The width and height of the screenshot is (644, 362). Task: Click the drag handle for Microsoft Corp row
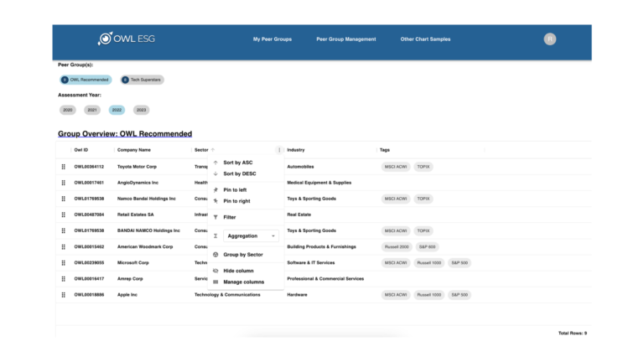(x=63, y=262)
